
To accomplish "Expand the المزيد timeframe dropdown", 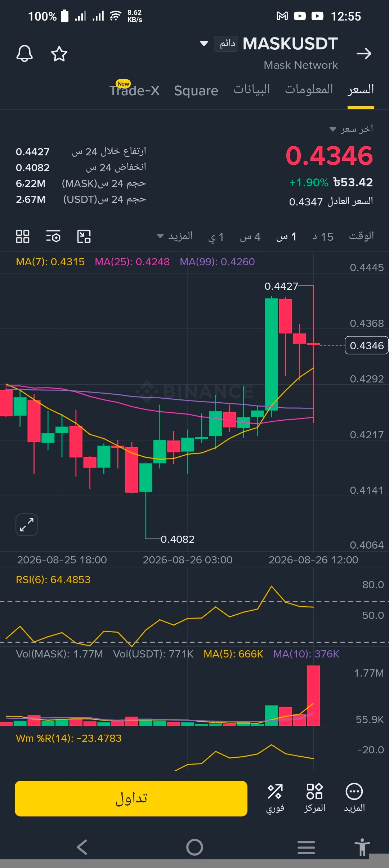I will [175, 236].
